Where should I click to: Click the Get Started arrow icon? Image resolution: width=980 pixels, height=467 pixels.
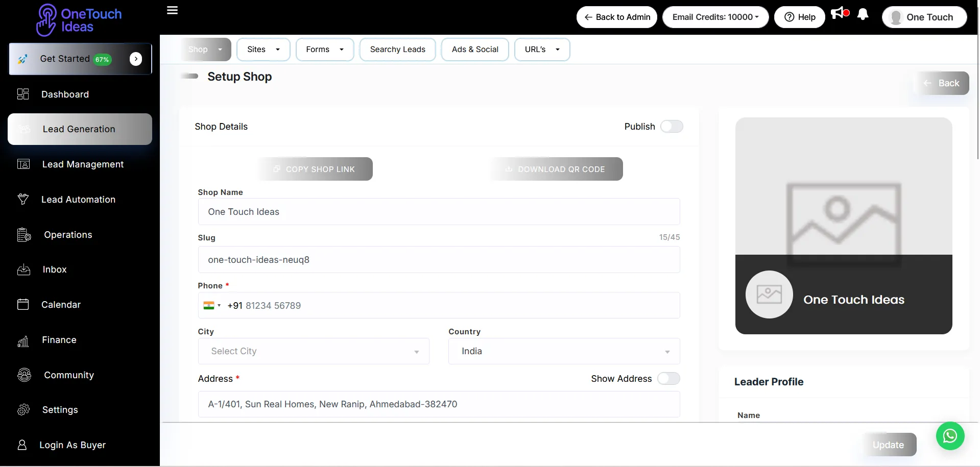[x=136, y=59]
